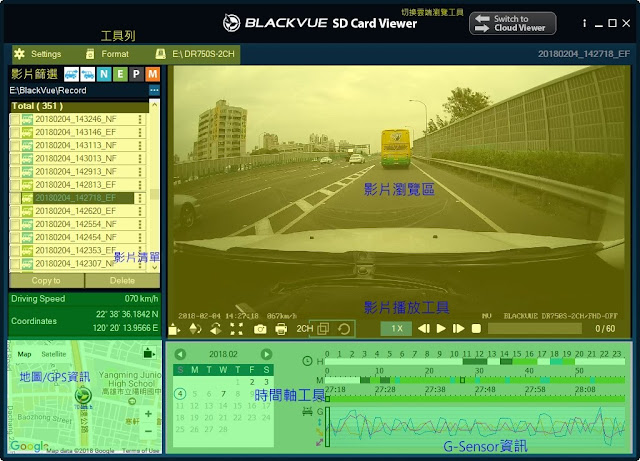Stop video playback
Screen dimensions: 640x461
tap(476, 328)
